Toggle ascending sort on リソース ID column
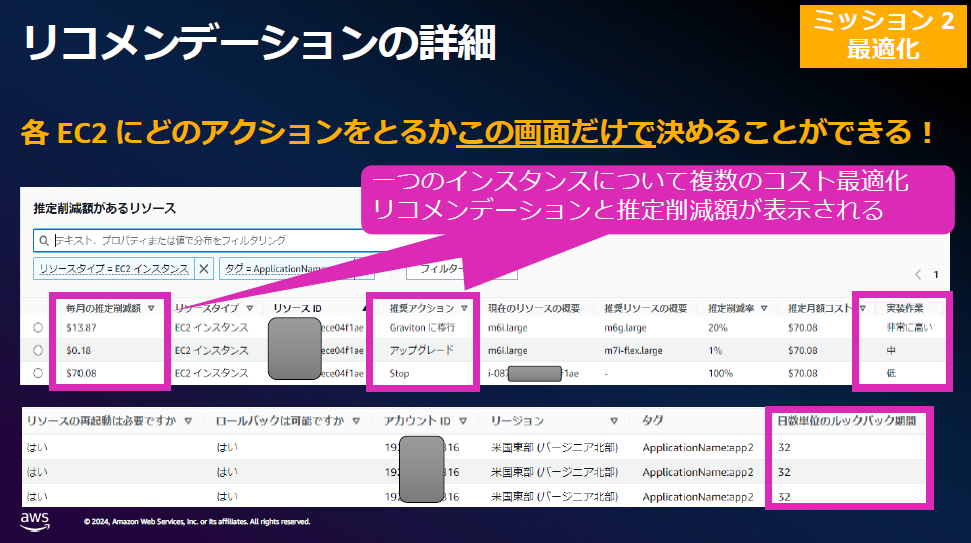The image size is (971, 543). pos(364,308)
